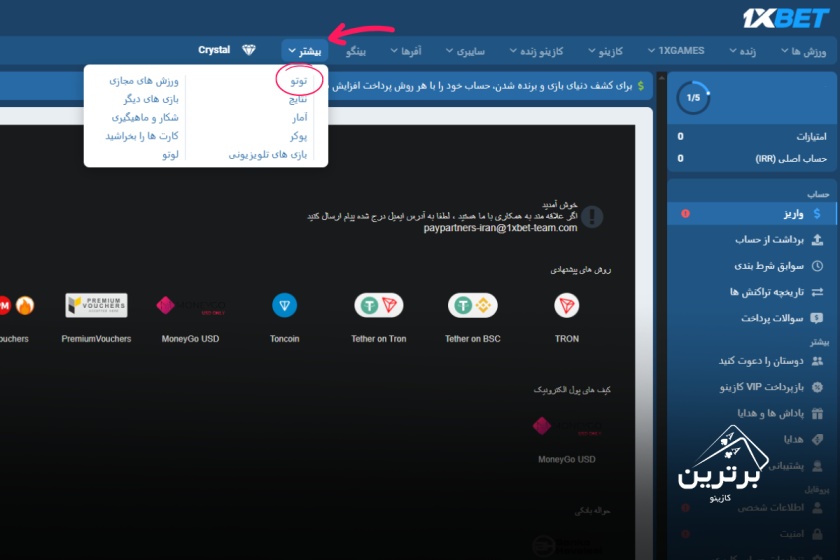Open واریز deposit in sidebar
The width and height of the screenshot is (840, 560).
752,213
